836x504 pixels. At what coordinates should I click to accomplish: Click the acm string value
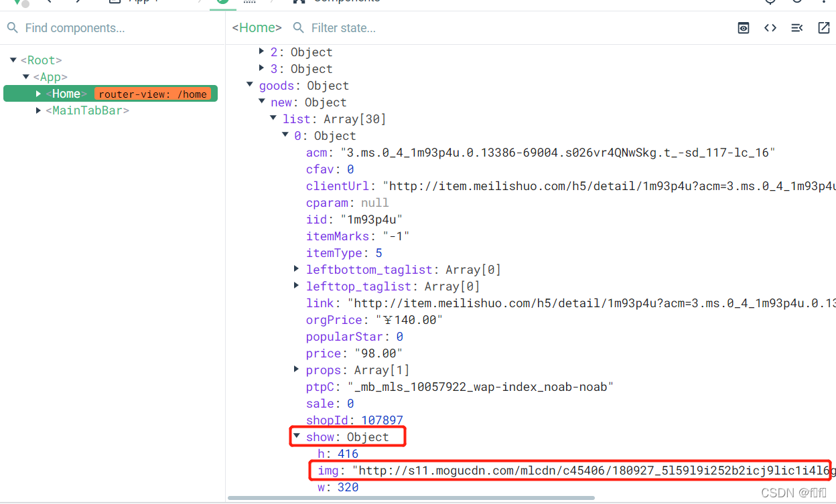tap(558, 153)
